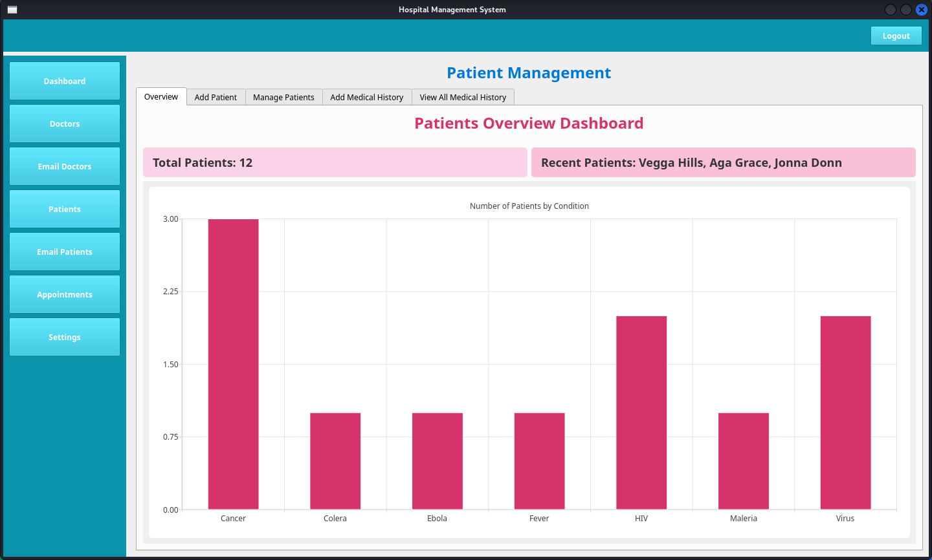Click the HIV bar in the chart
Image resolution: width=932 pixels, height=560 pixels.
coord(641,413)
